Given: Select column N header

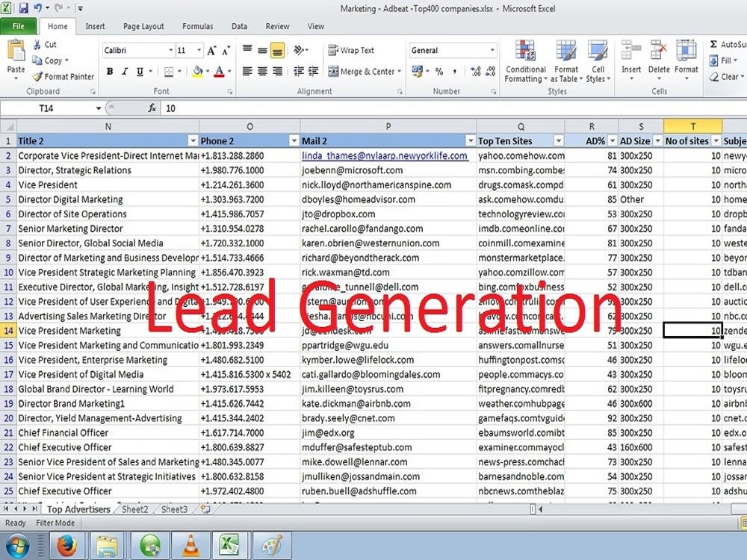Looking at the screenshot, I should tap(108, 126).
